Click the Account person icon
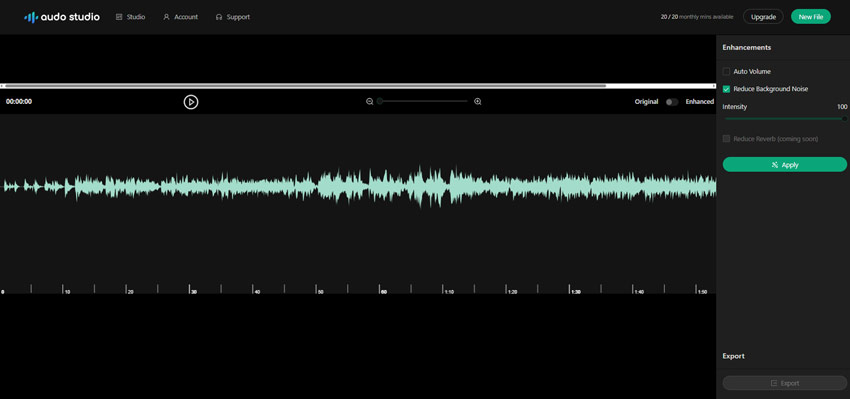This screenshot has width=850, height=399. click(166, 17)
